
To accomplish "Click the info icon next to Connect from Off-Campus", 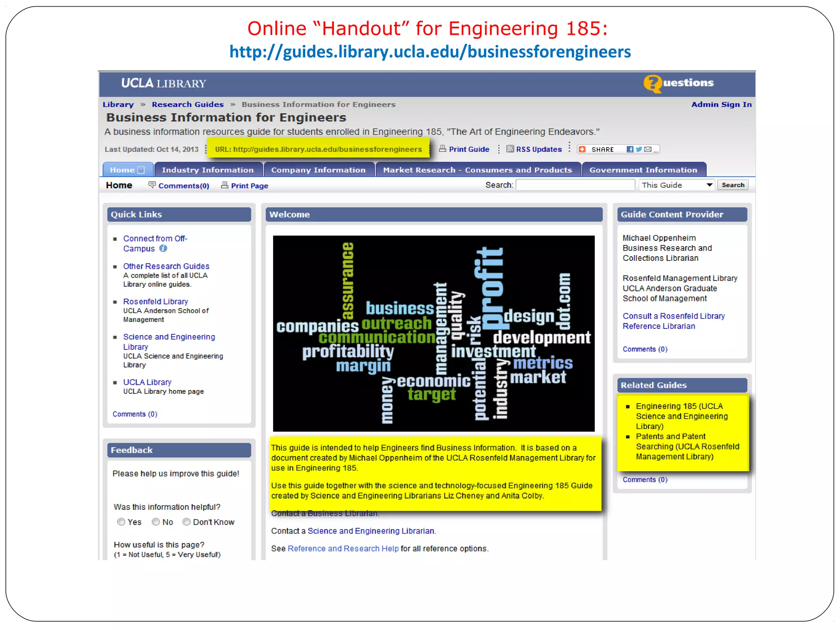I will (x=163, y=249).
